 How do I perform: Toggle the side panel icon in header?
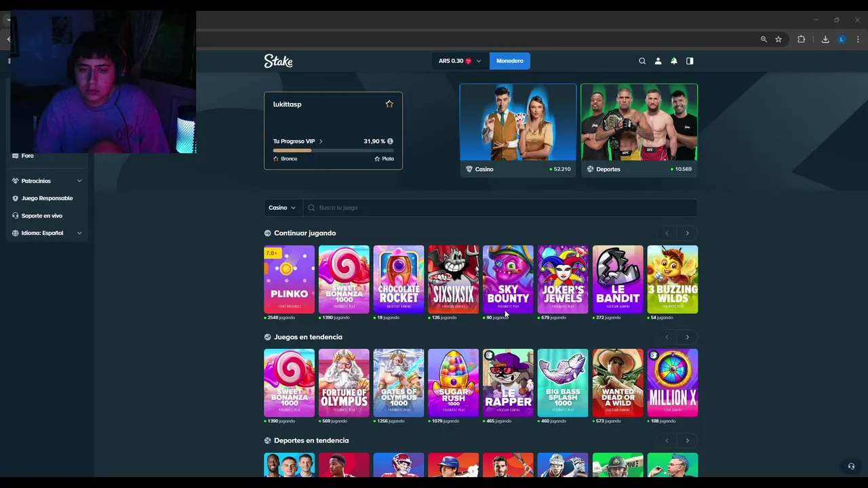coord(690,61)
